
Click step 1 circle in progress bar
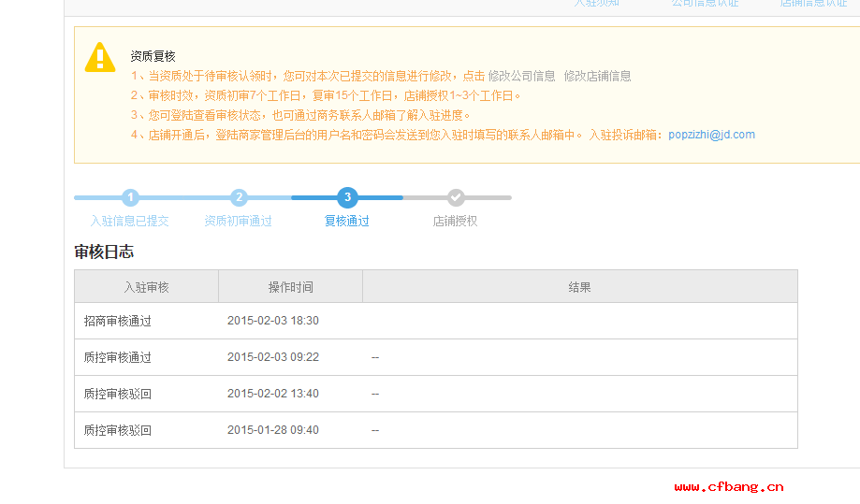[130, 197]
